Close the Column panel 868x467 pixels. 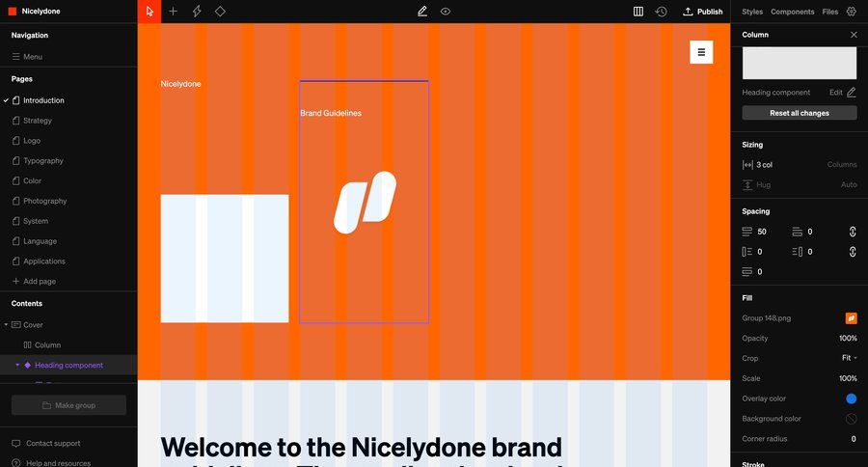coord(854,35)
